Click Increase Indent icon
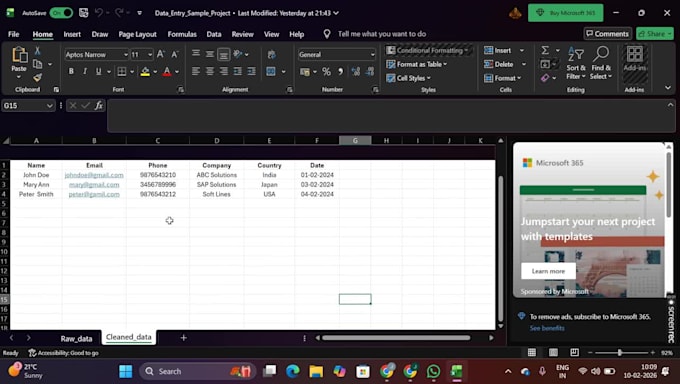The image size is (680, 384). tap(252, 72)
